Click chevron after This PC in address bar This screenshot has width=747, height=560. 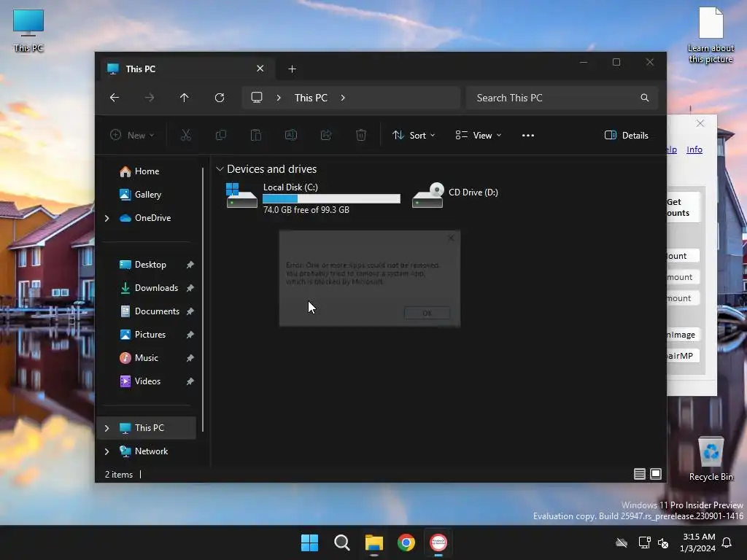343,98
